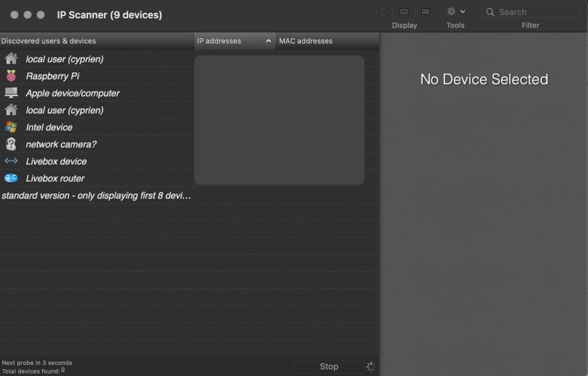
Task: Open the Tools gear menu
Action: [x=451, y=11]
